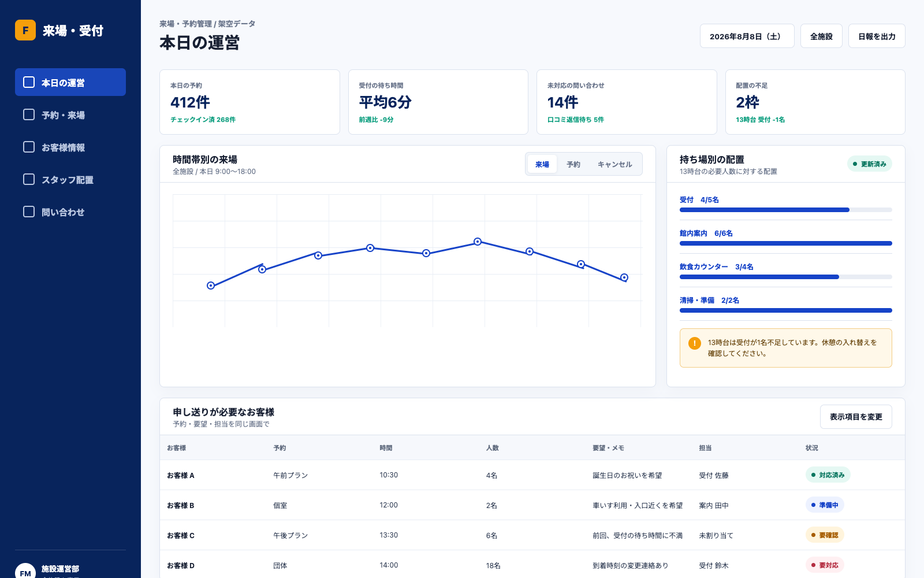
Task: Click the 車いす利用・入口近くを希望 memo
Action: coord(638,506)
